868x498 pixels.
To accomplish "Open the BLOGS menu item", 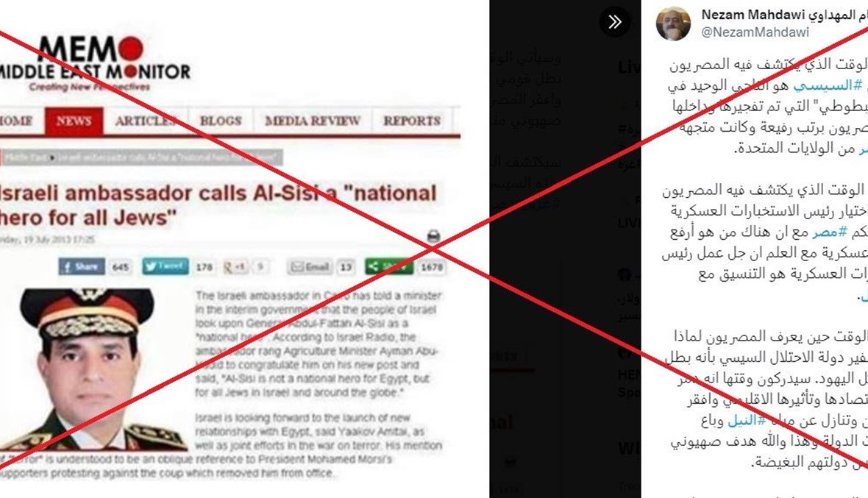I will [x=221, y=121].
